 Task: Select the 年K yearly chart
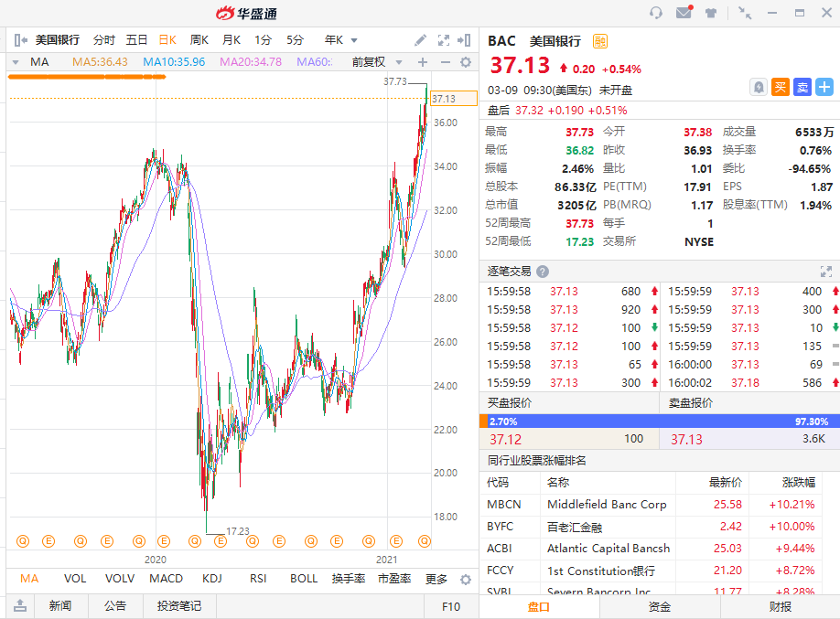pos(334,39)
